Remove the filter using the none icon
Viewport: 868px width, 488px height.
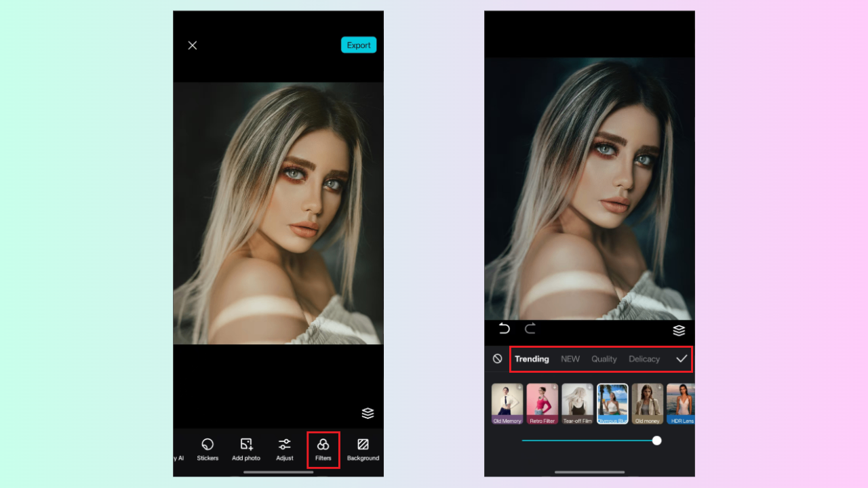pos(497,359)
